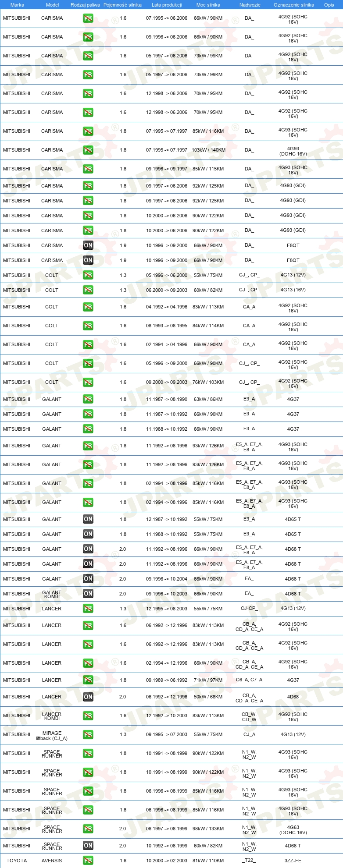
Task: Click the 4G13 (16V) engine code
Action: coord(293,290)
